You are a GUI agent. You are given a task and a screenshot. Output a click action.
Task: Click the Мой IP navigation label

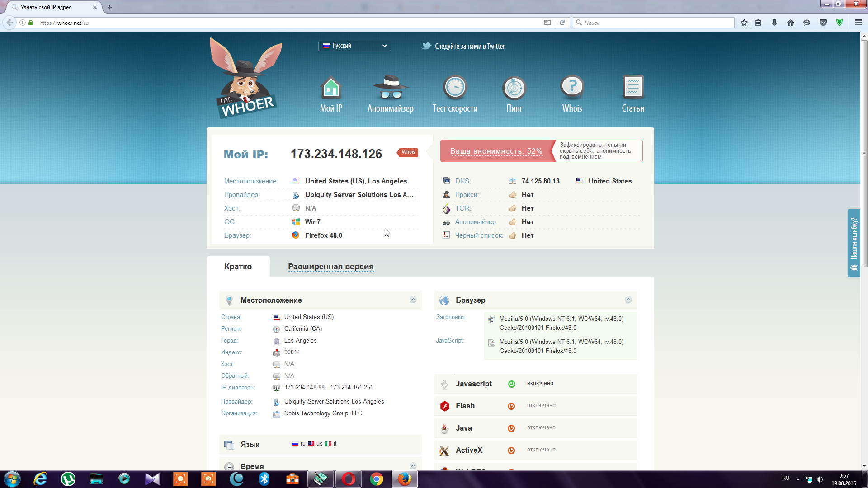(331, 108)
